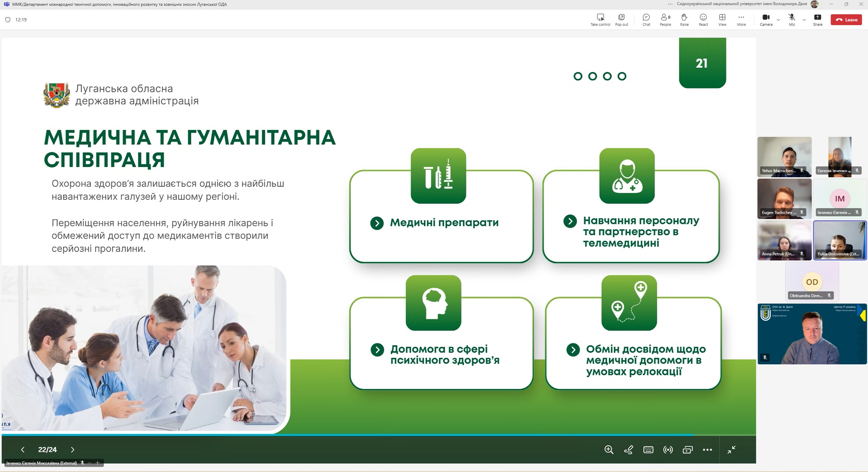Raise your hand
The width and height of the screenshot is (868, 472).
coord(684,20)
